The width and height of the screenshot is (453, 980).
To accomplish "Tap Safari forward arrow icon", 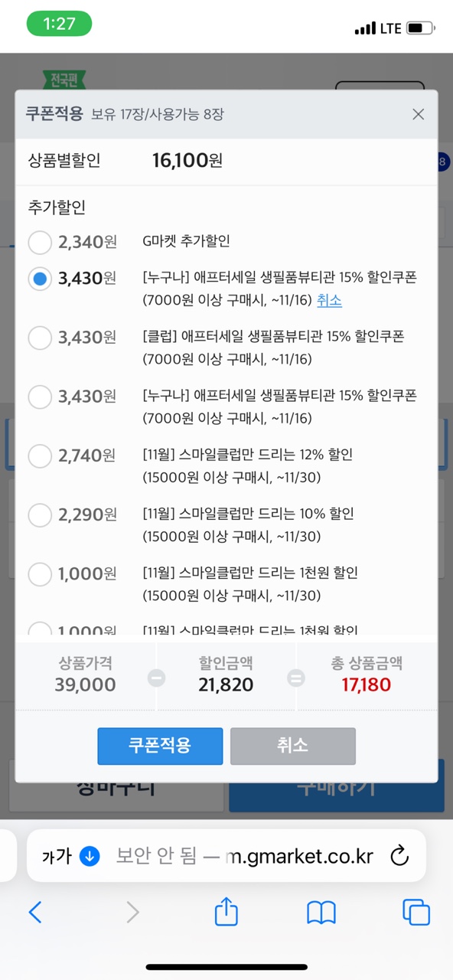I will 132,911.
